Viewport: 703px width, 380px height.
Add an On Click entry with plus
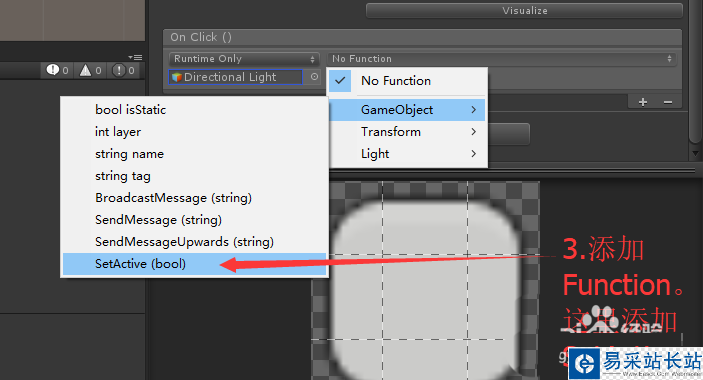(643, 102)
